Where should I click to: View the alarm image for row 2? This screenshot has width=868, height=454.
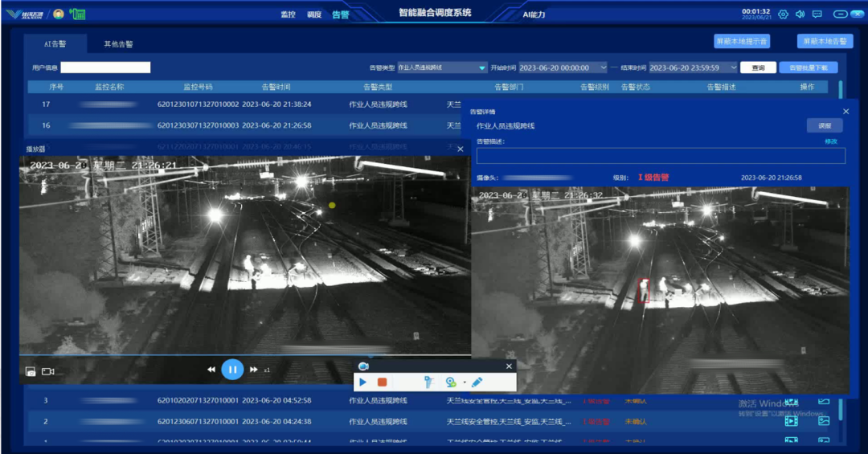click(824, 421)
